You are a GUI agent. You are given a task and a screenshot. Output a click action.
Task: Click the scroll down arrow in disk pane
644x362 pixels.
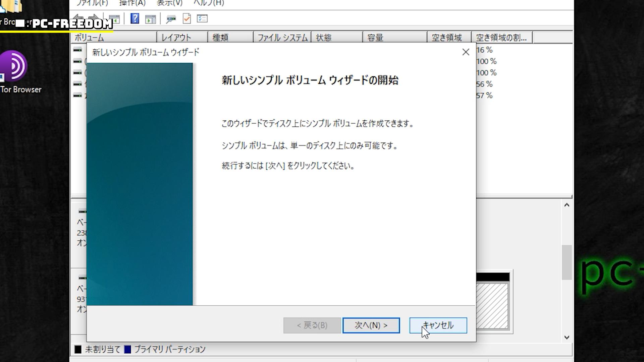click(x=567, y=337)
